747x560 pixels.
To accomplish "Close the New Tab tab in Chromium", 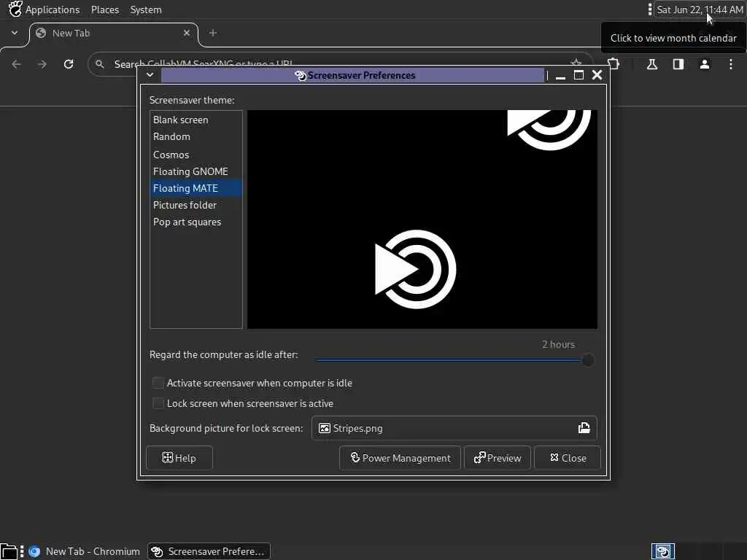I will pyautogui.click(x=186, y=33).
